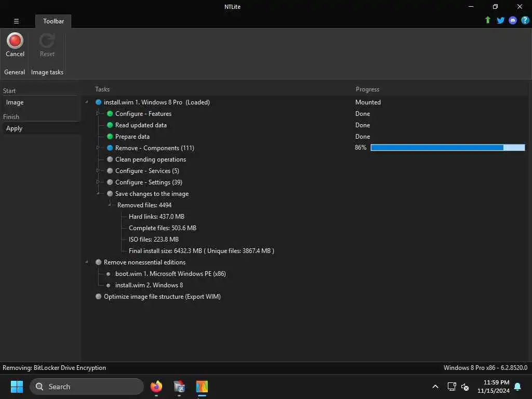Show hidden tray icons chevron
The image size is (532, 399).
(435, 387)
